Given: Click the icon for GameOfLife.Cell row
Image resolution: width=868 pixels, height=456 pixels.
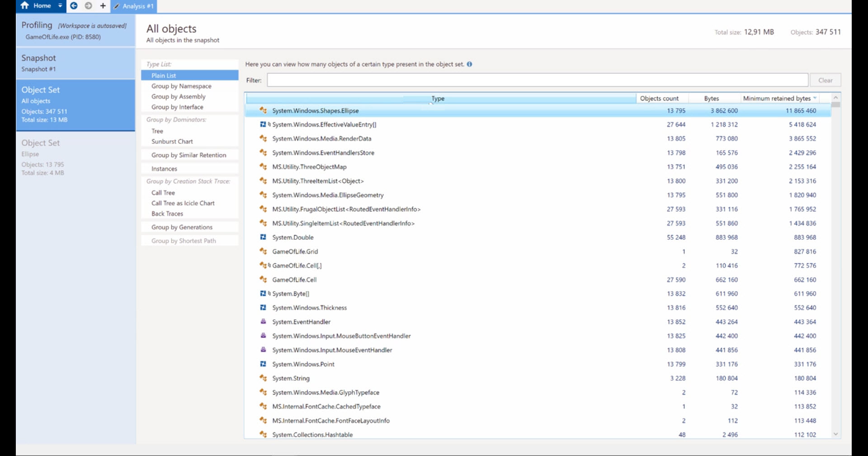Looking at the screenshot, I should [263, 279].
